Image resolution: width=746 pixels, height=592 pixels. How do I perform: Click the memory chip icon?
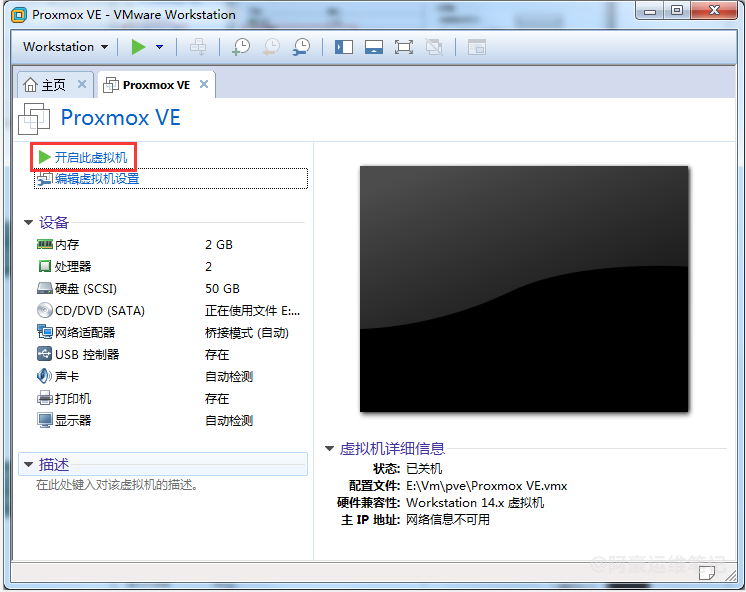[x=45, y=244]
